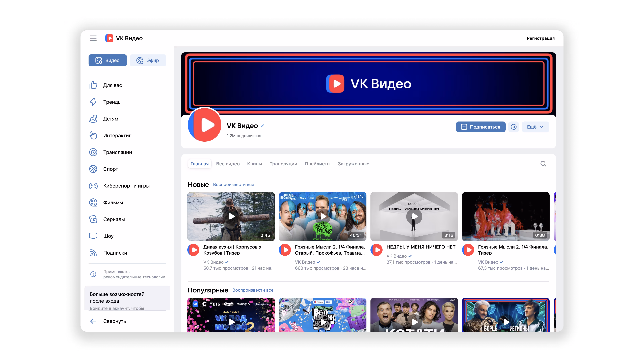Click the VK Видео channel avatar
644x362 pixels.
pyautogui.click(x=204, y=124)
